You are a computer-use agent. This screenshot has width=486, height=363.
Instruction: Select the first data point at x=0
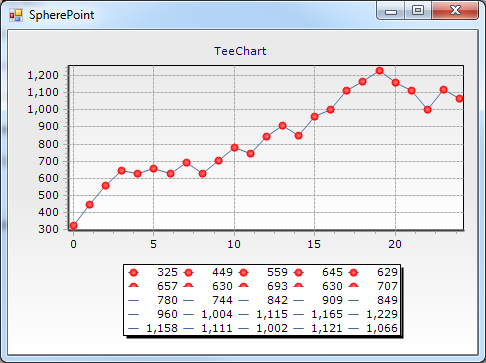pyautogui.click(x=74, y=226)
